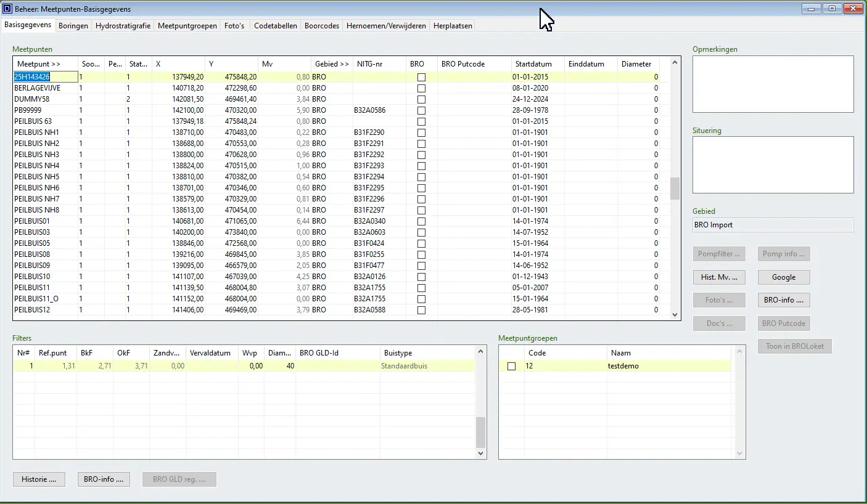Click the Toon in BROLoket button
This screenshot has width=867, height=504.
pos(795,346)
